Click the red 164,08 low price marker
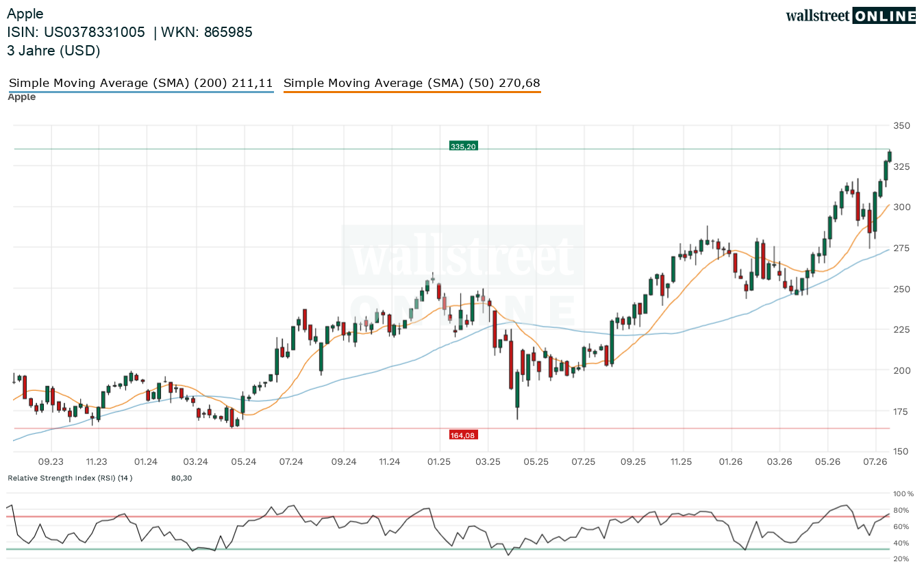The height and width of the screenshot is (577, 924). click(463, 435)
